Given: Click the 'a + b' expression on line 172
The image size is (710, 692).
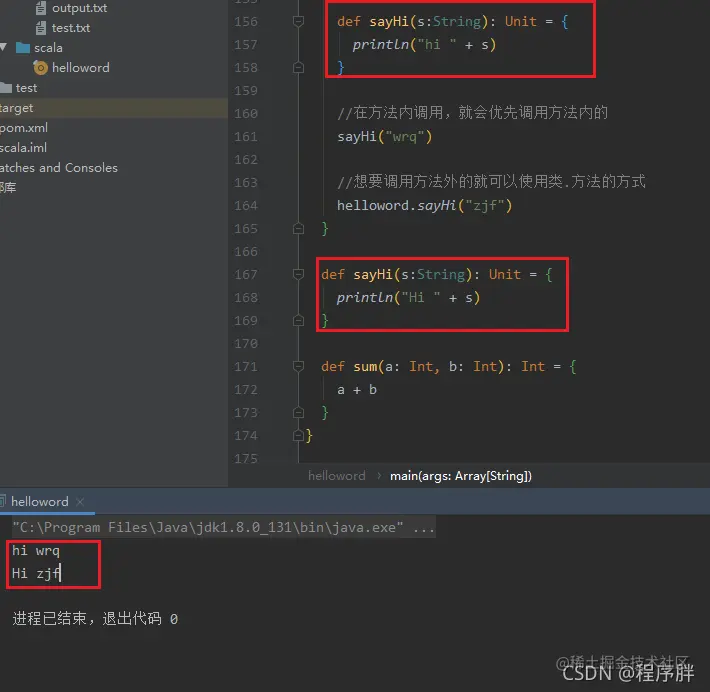Looking at the screenshot, I should pyautogui.click(x=357, y=389).
